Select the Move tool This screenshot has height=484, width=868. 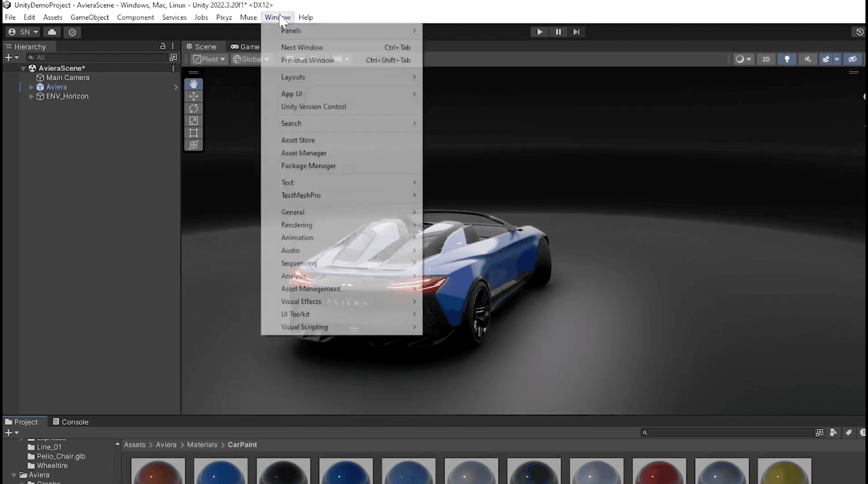[x=194, y=96]
